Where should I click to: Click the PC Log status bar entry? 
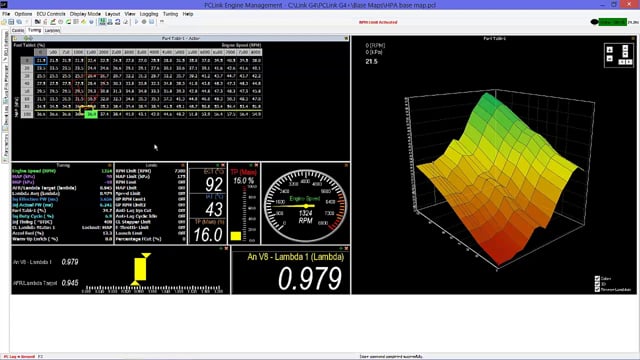[19, 356]
